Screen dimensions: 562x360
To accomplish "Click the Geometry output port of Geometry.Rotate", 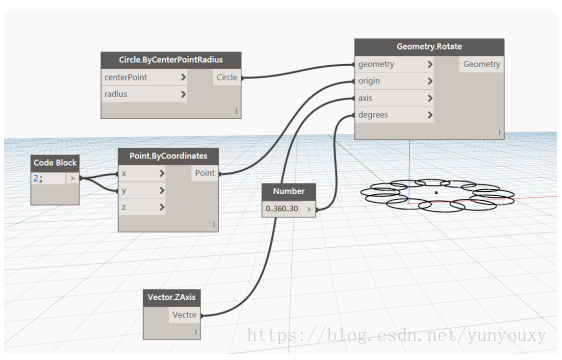I will [x=481, y=64].
